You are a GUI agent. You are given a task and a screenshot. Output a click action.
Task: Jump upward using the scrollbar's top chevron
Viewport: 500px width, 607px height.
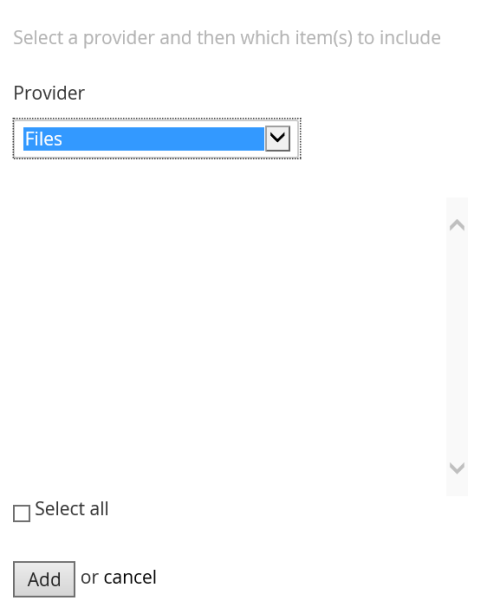(457, 225)
